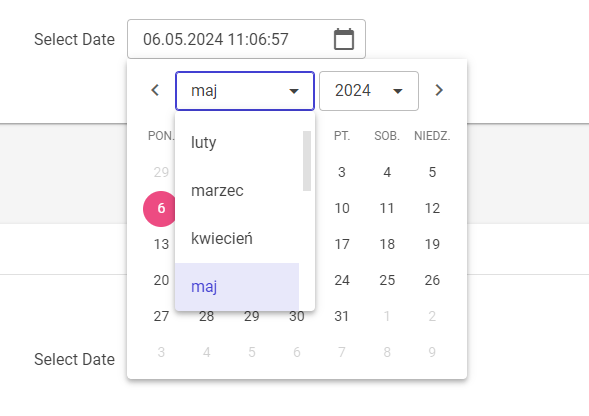Select highlighted maj option in list
589x416 pixels.
click(237, 287)
